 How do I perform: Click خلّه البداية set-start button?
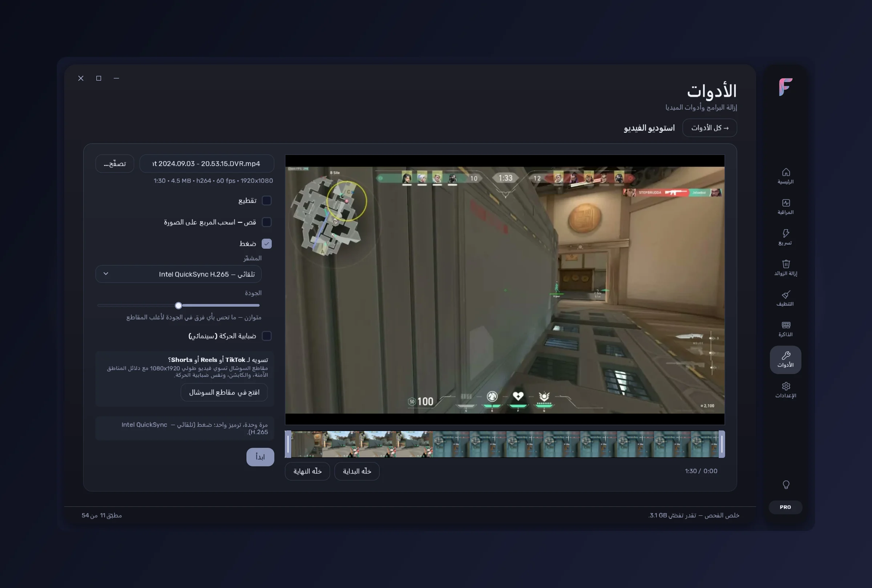point(356,471)
